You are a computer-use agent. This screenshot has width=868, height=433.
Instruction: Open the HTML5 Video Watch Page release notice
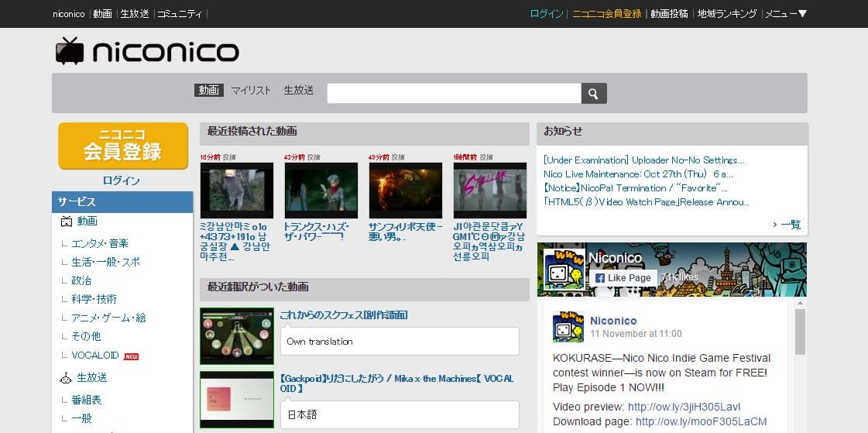pos(647,202)
